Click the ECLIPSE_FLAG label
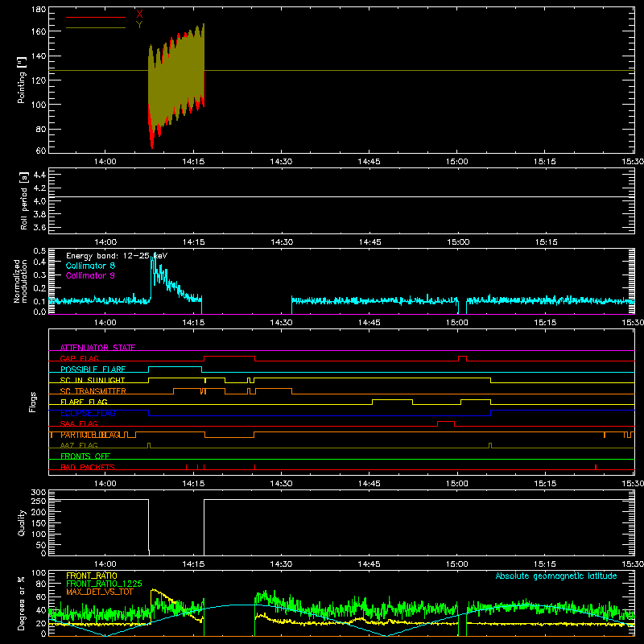The width and height of the screenshot is (644, 644). (x=88, y=413)
